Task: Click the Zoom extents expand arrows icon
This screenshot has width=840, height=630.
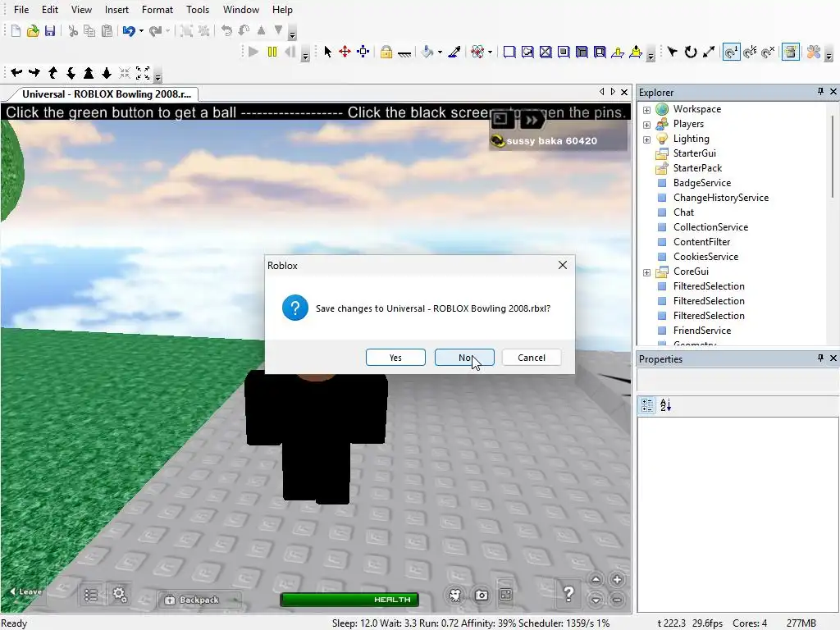Action: pyautogui.click(x=143, y=73)
